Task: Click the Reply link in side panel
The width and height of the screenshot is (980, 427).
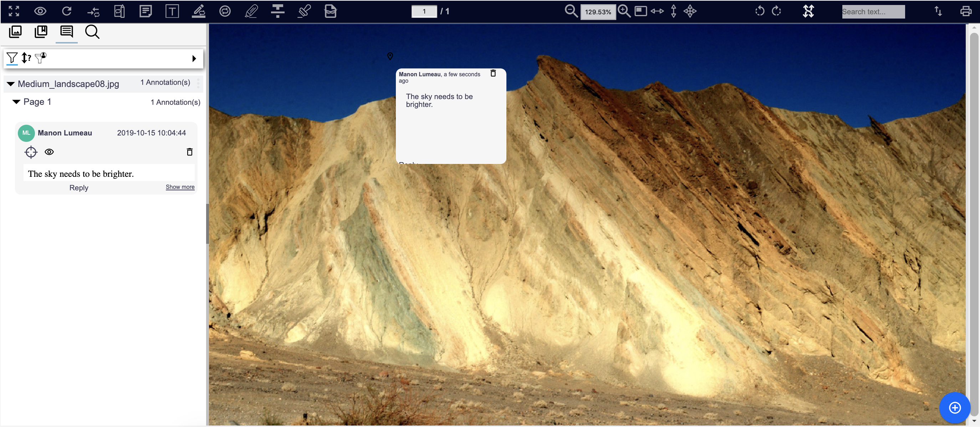Action: click(x=79, y=188)
